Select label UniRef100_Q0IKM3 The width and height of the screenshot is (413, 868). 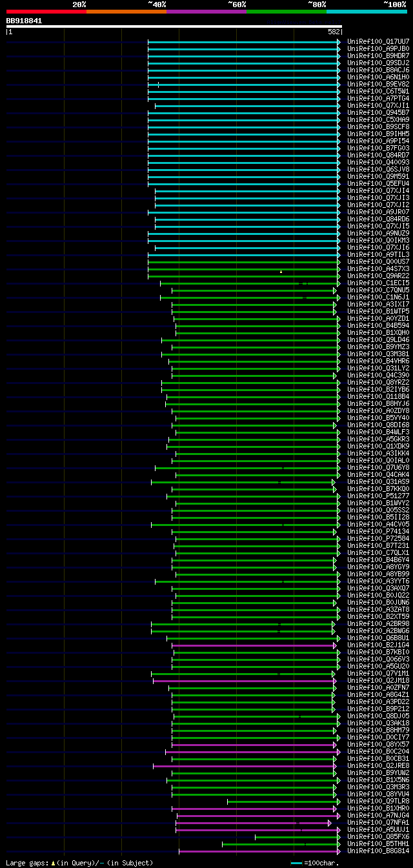coord(378,240)
